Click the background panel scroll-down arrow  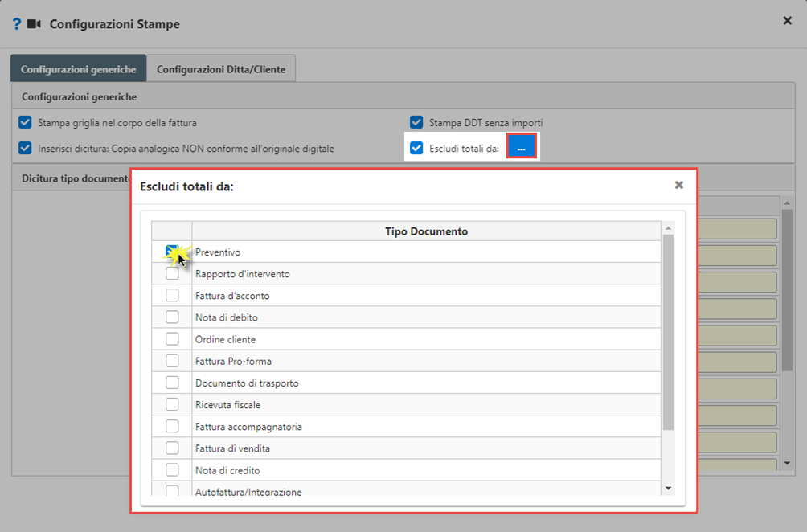787,464
